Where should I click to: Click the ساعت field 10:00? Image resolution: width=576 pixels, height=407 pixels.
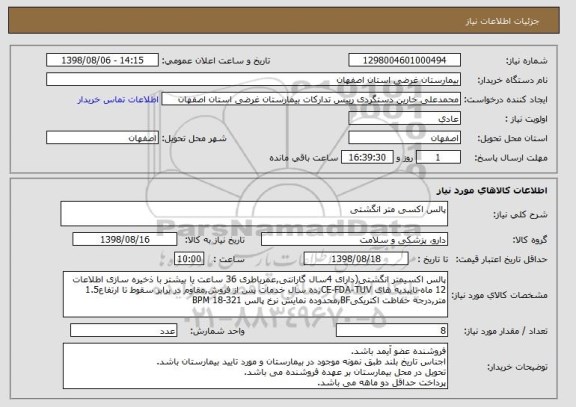189,259
